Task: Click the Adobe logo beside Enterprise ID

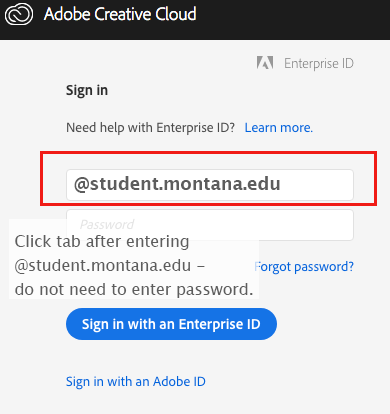Action: point(265,63)
